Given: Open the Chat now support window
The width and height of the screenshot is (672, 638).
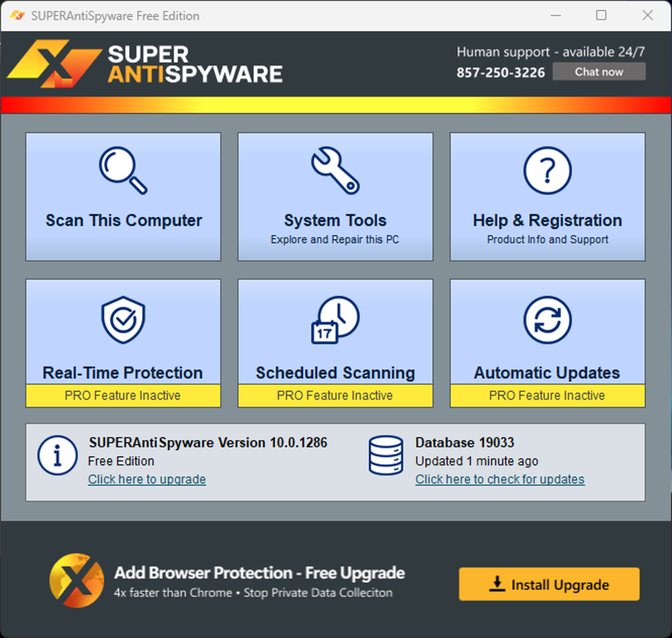Looking at the screenshot, I should [599, 72].
